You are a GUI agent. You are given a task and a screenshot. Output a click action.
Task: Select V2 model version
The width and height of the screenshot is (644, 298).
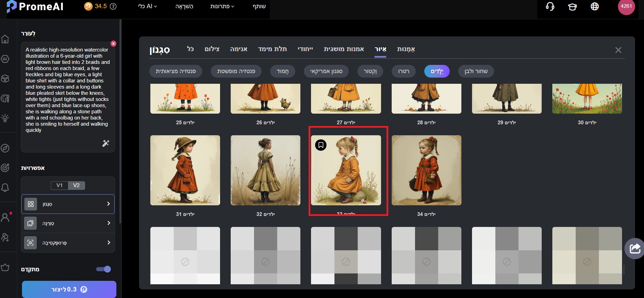click(76, 185)
